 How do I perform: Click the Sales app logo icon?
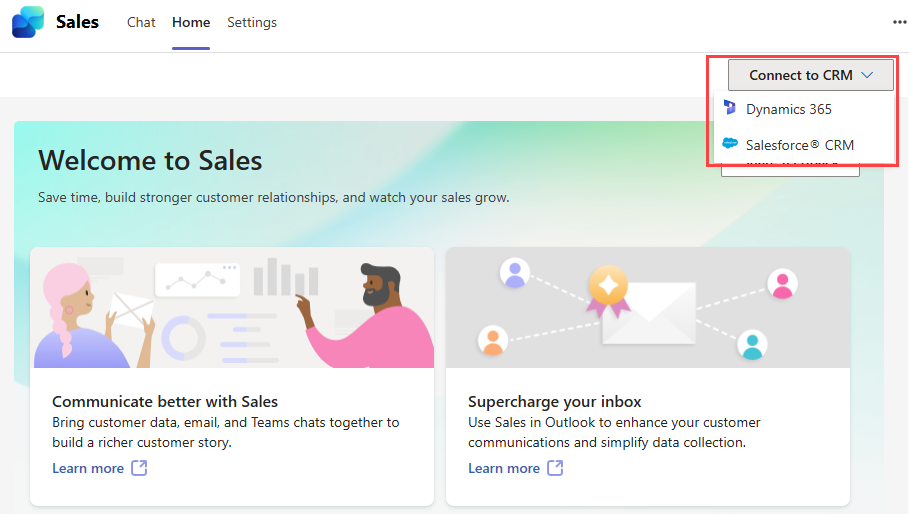28,21
